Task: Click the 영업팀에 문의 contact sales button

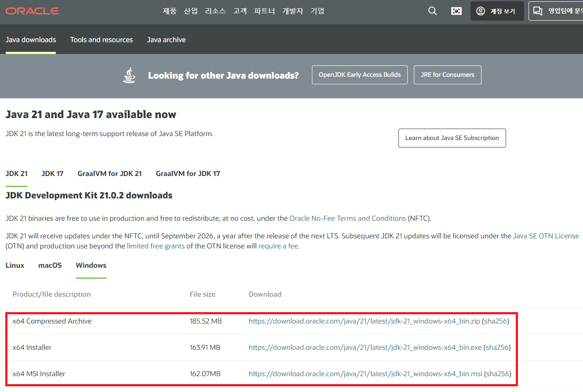Action: (x=556, y=11)
